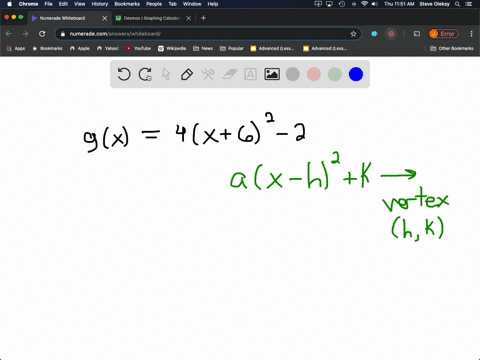480x360 pixels.
Task: Expand the News bookmark folder
Action: [x=203, y=48]
